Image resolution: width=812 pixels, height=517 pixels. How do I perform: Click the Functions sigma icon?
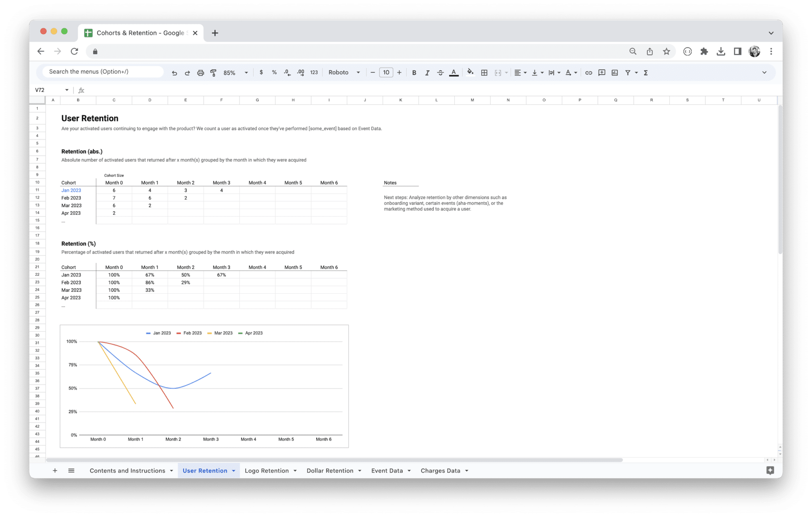[x=646, y=73]
